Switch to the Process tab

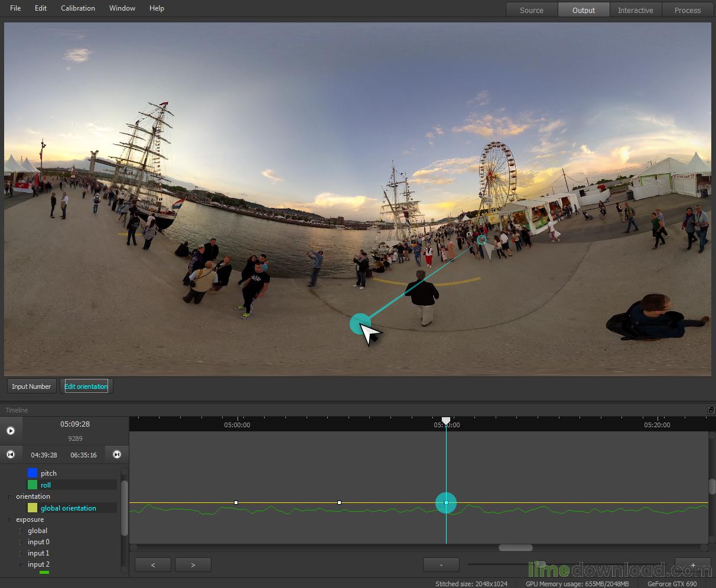687,10
